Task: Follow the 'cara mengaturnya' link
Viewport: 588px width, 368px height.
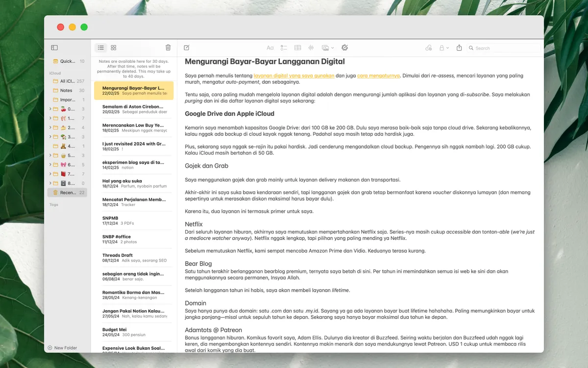Action: [378, 76]
